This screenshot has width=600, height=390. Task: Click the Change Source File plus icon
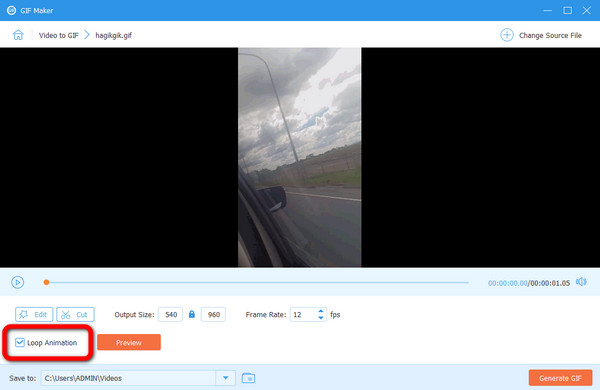pyautogui.click(x=507, y=35)
